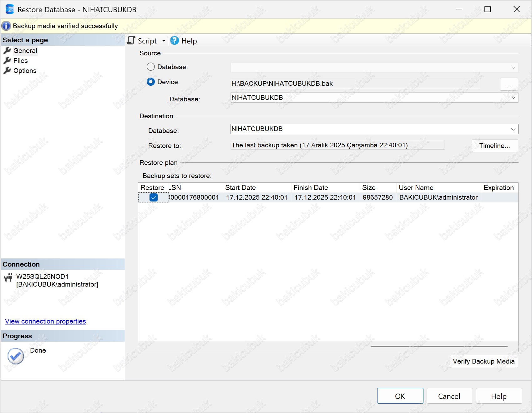Click the blue Help question mark icon
Screen dimensions: 532x413
tap(175, 41)
